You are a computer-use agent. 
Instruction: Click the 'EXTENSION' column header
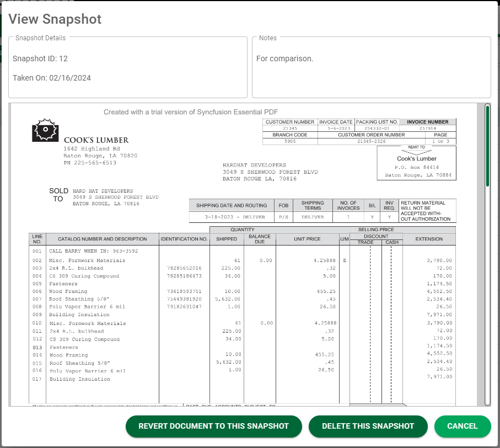coord(429,239)
